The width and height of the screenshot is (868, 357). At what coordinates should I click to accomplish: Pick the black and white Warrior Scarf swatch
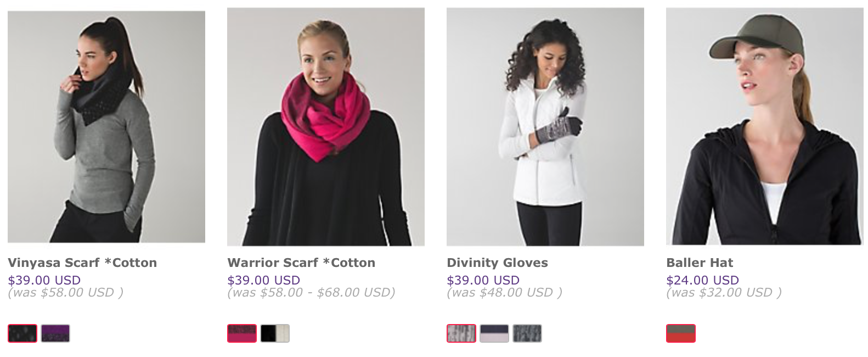[x=275, y=333]
